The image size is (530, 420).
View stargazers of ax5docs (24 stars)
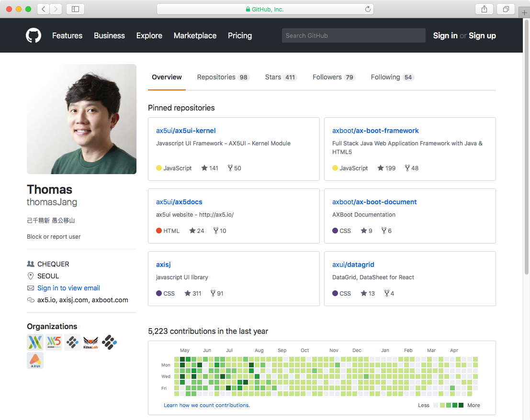pyautogui.click(x=197, y=231)
